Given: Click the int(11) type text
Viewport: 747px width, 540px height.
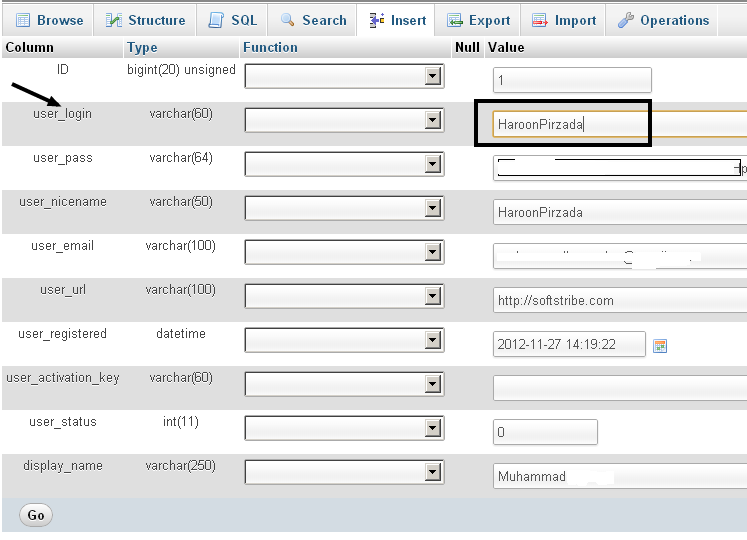Looking at the screenshot, I should [181, 422].
